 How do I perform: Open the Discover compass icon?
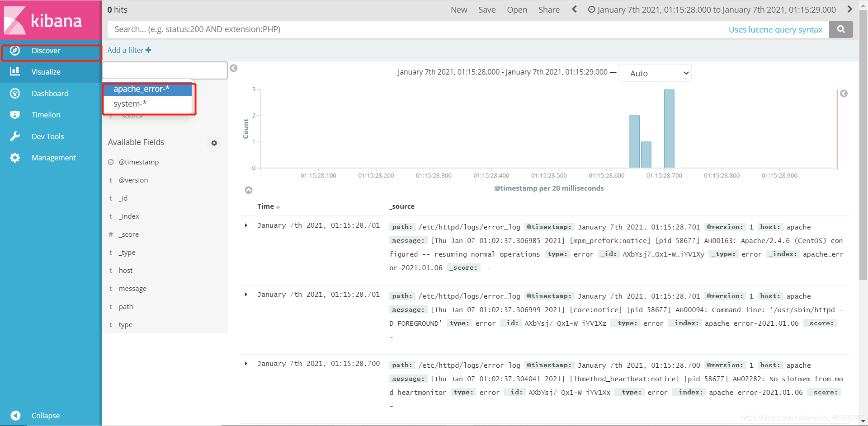coord(15,51)
